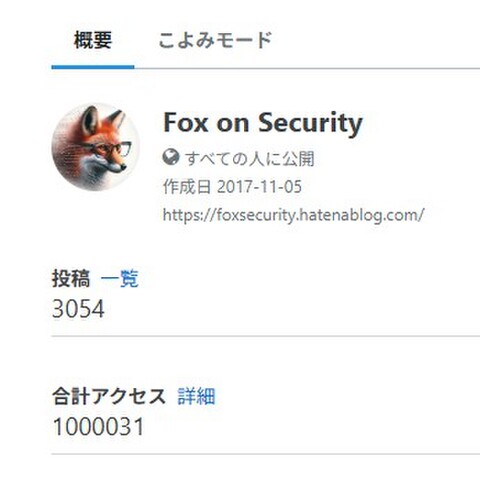Click the 投稿 section heading

tap(71, 279)
